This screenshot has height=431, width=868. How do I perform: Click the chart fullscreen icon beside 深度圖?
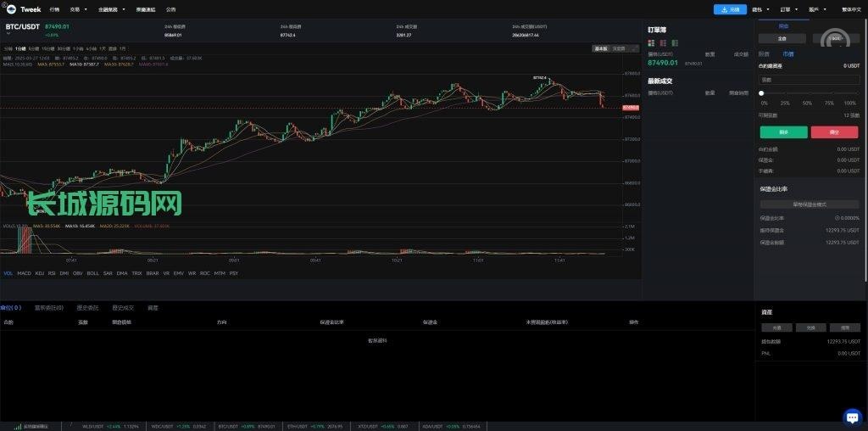point(633,48)
